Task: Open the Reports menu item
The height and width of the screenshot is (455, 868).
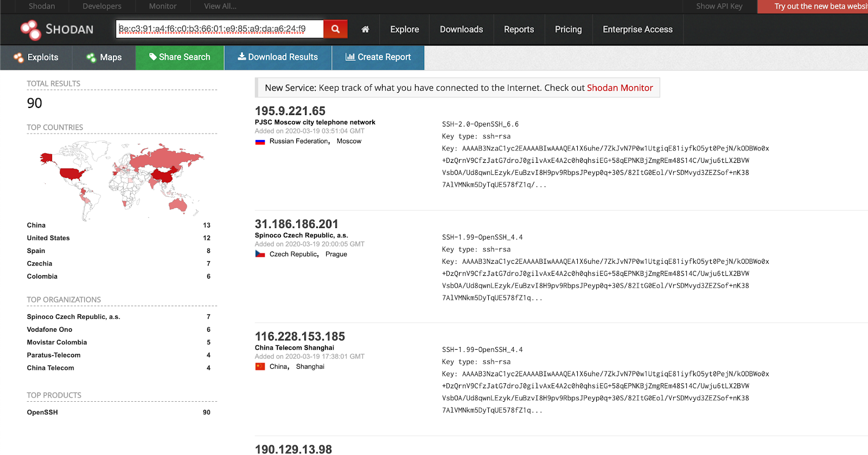Action: tap(519, 29)
